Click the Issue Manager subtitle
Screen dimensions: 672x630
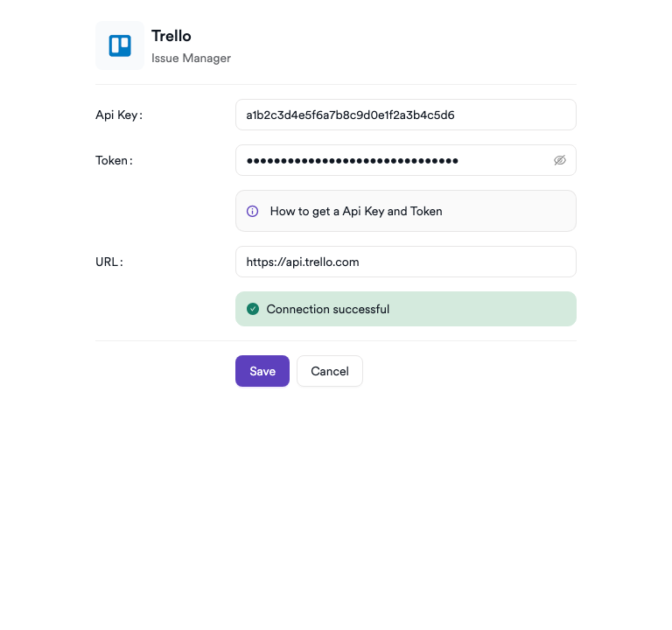191,59
